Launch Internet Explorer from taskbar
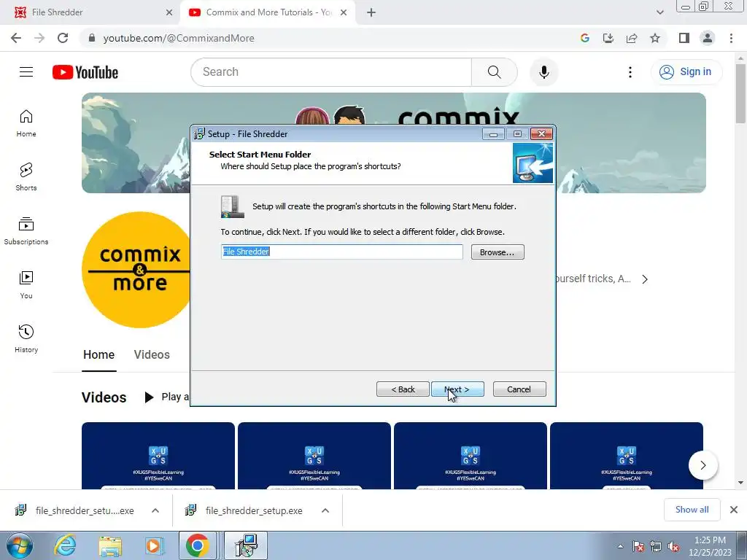 65,546
